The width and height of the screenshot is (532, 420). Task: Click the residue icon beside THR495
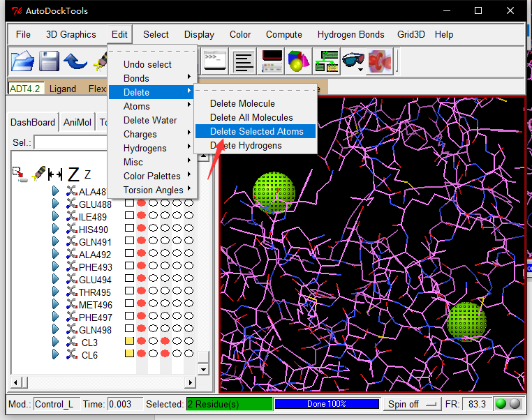click(72, 291)
